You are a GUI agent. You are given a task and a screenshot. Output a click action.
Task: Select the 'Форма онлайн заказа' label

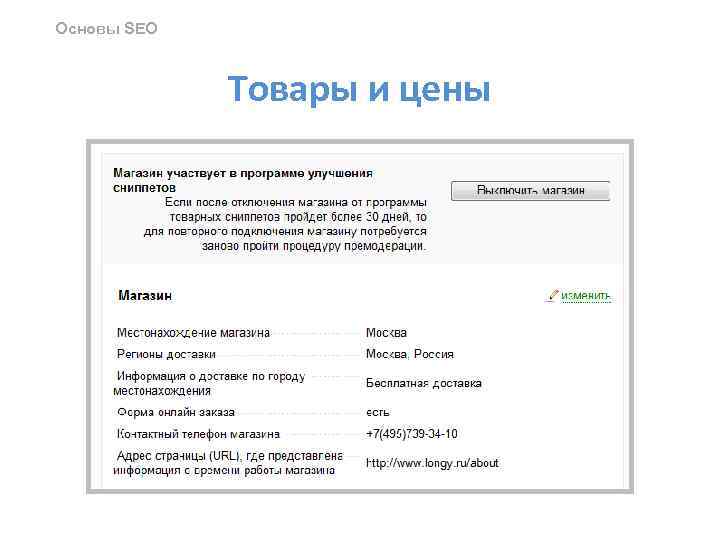(176, 412)
